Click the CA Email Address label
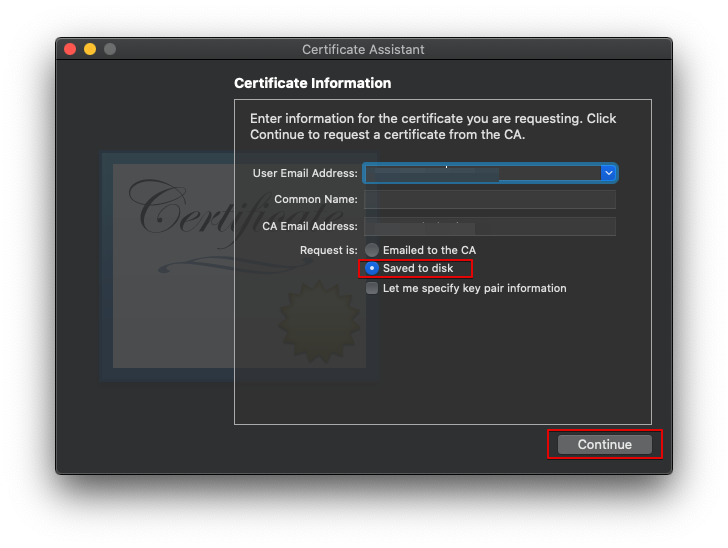 310,227
